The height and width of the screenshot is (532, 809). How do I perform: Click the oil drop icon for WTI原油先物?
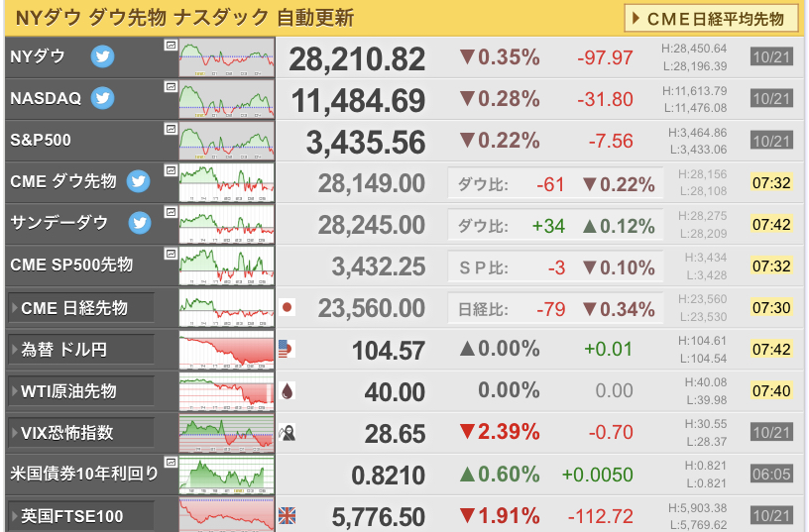click(287, 390)
